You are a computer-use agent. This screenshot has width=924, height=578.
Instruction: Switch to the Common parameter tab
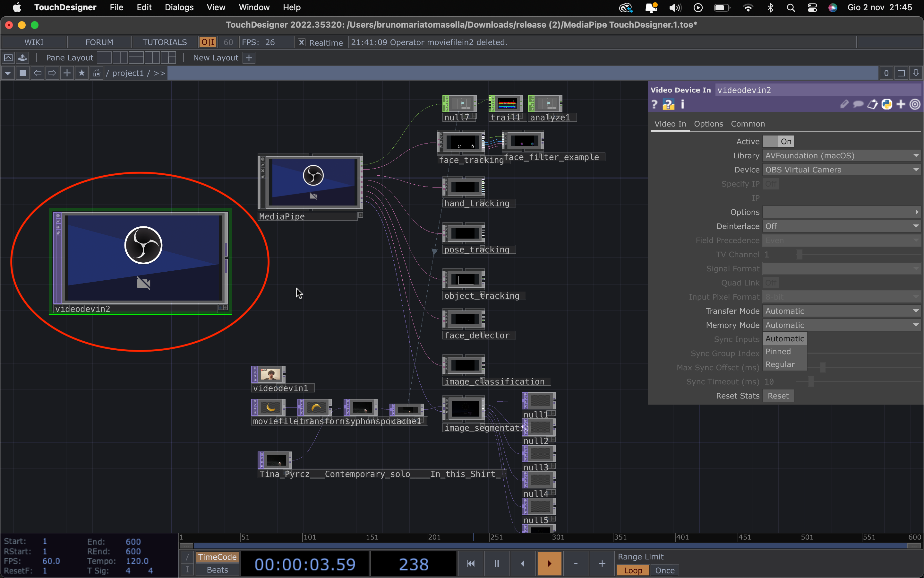coord(748,124)
